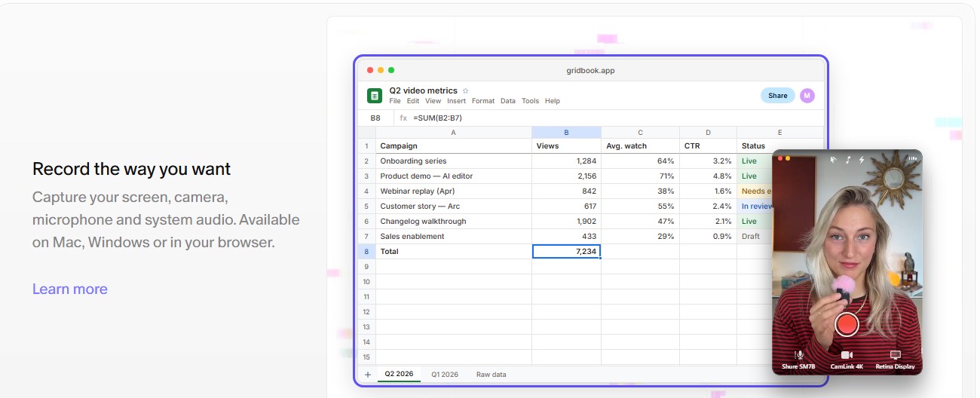Click the B8 cell name box
This screenshot has width=980, height=398.
pos(375,118)
